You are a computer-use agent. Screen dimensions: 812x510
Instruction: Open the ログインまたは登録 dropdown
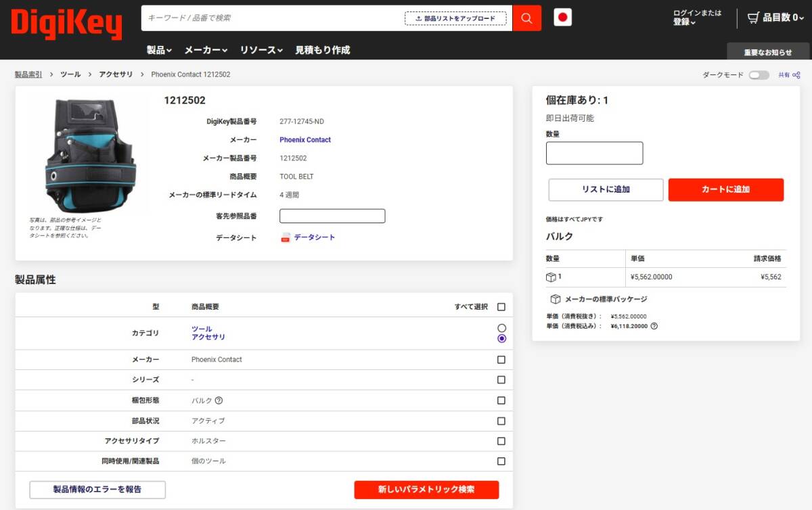click(697, 18)
